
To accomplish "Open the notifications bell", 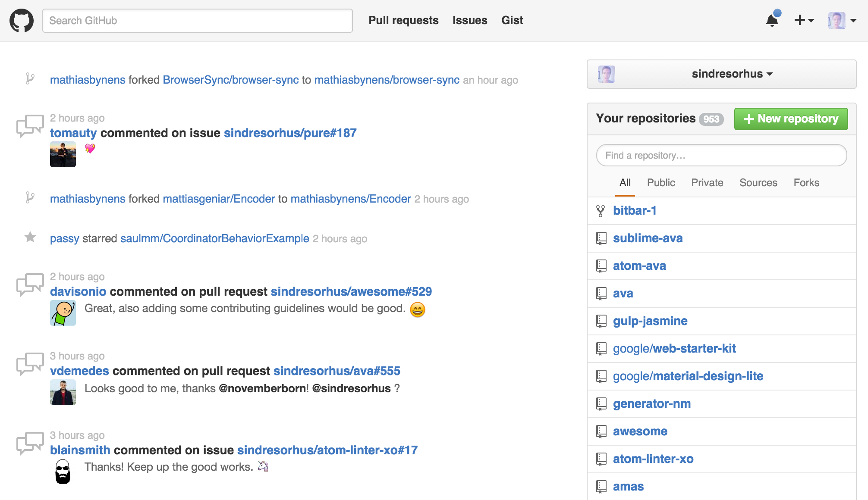I will tap(772, 20).
